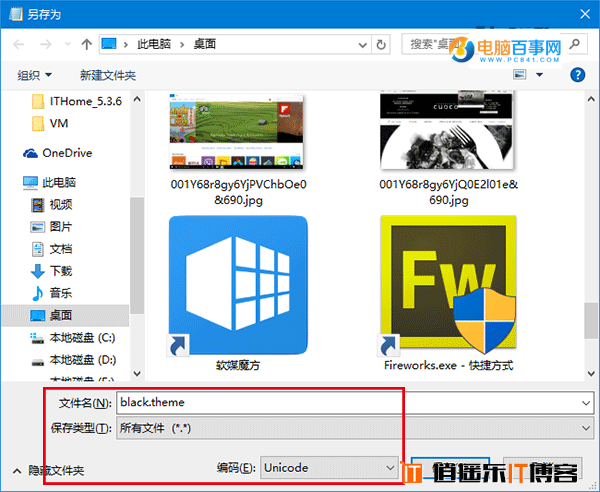Image resolution: width=600 pixels, height=492 pixels.
Task: Open help with the question mark icon
Action: [x=577, y=75]
